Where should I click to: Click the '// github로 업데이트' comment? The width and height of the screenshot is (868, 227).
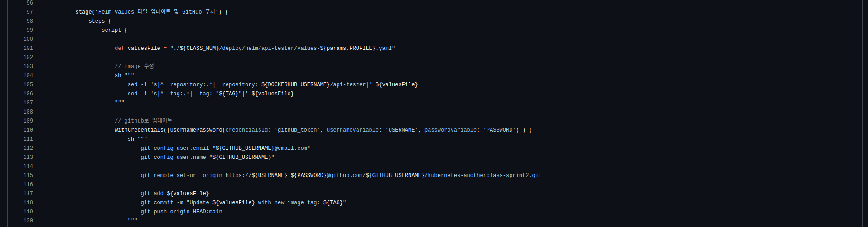click(x=143, y=121)
